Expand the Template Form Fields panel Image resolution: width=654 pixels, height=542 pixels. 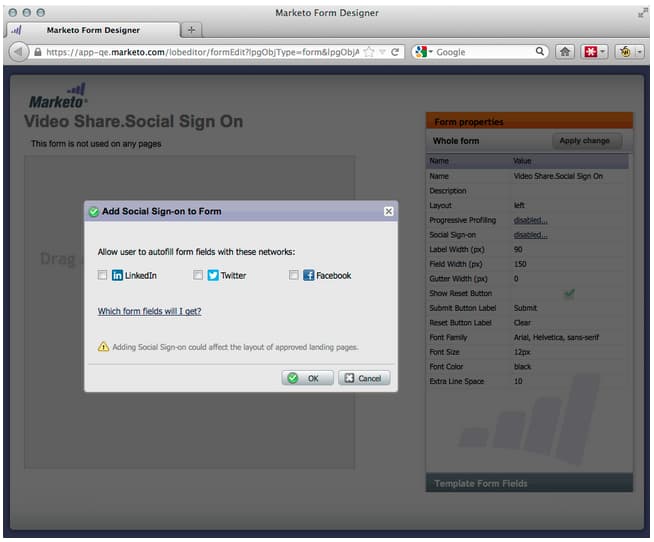pos(529,483)
